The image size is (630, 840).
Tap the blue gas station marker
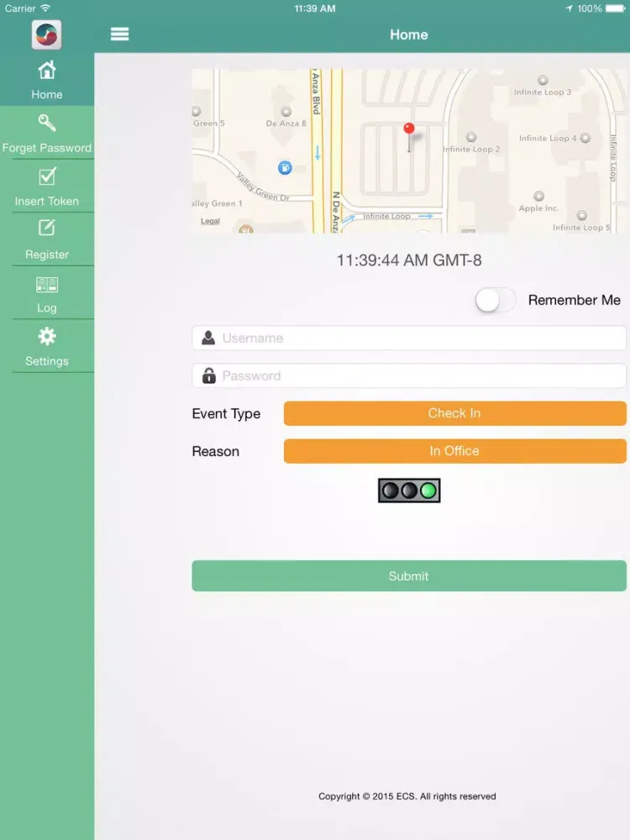click(285, 168)
